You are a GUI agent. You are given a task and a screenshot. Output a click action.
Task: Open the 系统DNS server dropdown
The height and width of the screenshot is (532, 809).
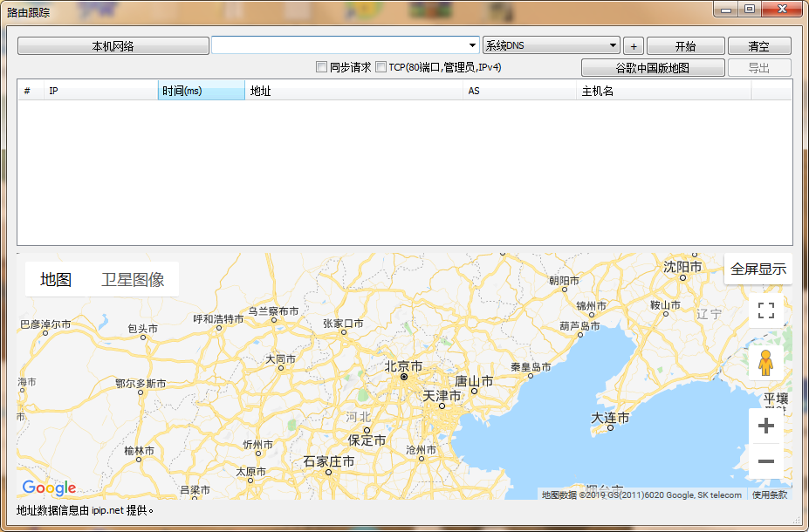point(551,45)
